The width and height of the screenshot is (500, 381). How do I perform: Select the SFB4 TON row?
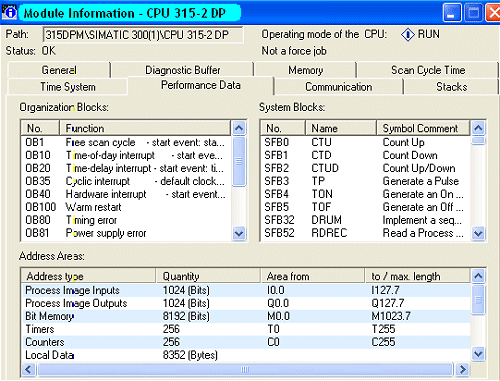tap(366, 194)
